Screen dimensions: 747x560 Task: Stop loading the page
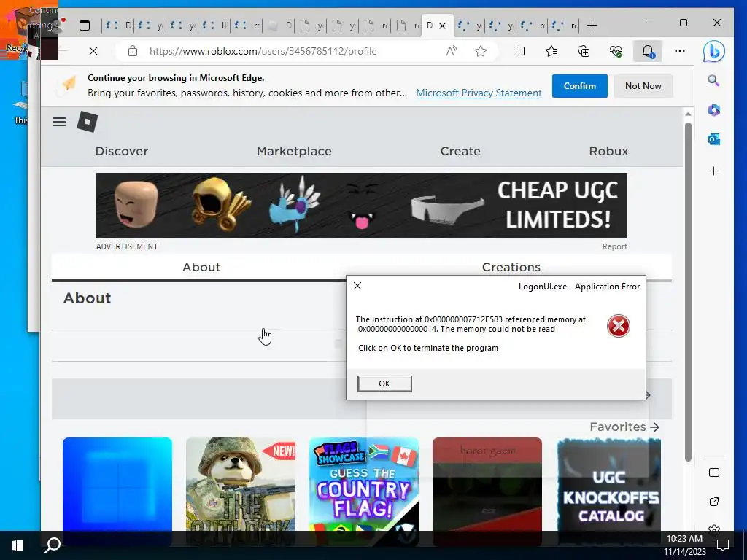pos(93,51)
